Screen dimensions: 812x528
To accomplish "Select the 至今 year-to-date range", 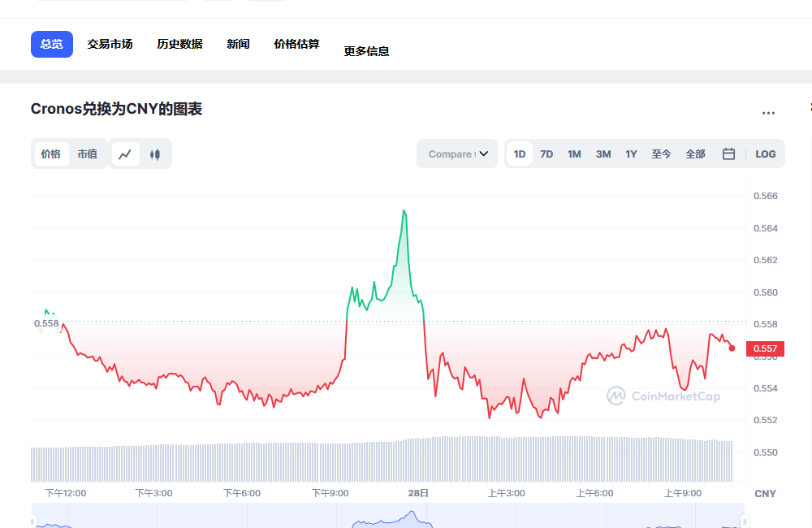I will coord(661,154).
